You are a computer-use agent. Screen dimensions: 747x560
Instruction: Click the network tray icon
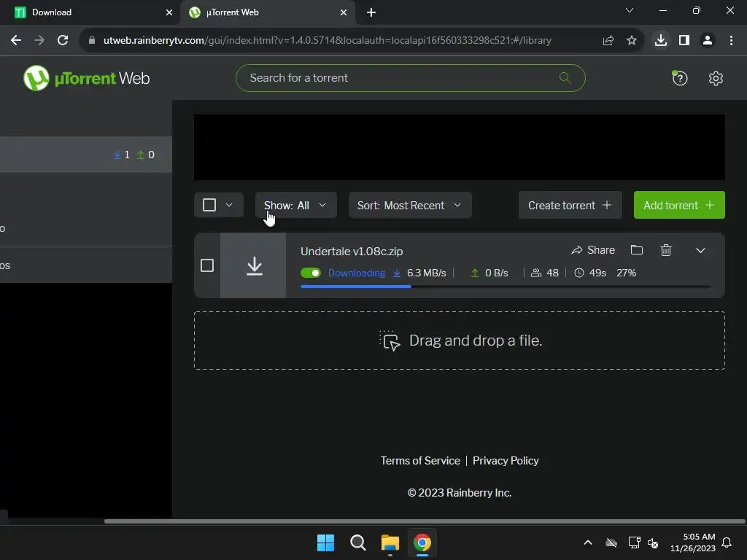634,542
